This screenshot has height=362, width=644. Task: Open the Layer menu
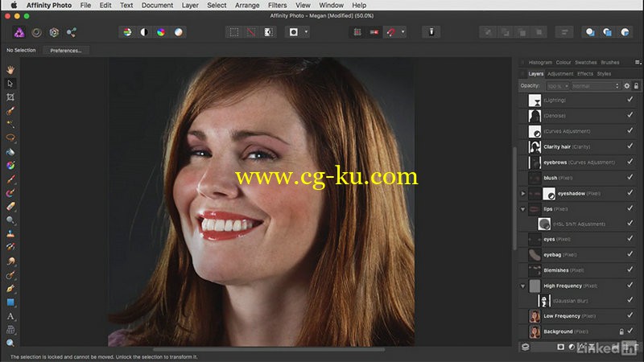(190, 6)
